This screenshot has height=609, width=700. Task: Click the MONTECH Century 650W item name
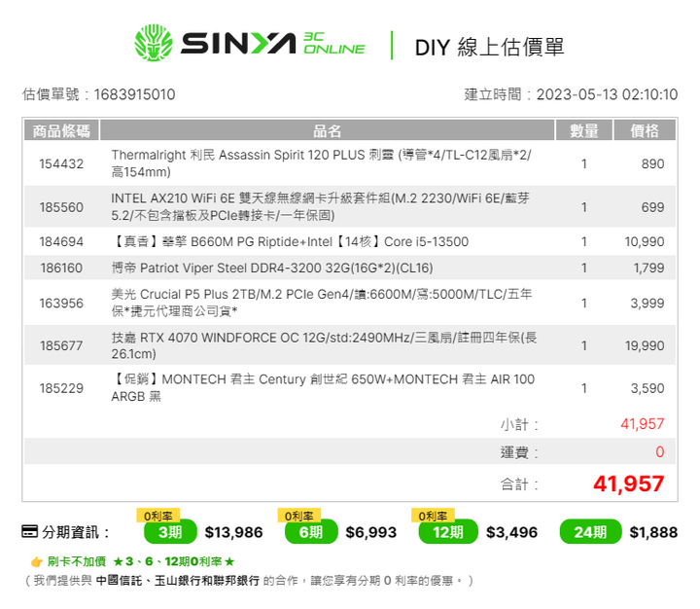[323, 388]
